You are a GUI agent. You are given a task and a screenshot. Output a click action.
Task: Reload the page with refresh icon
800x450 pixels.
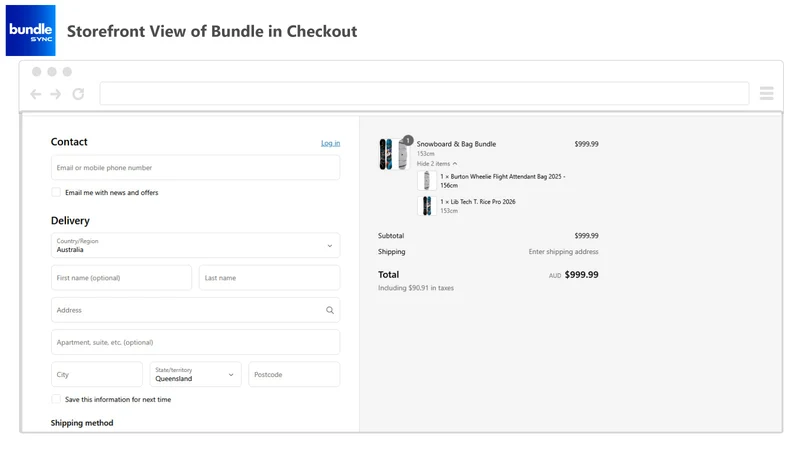(x=78, y=94)
